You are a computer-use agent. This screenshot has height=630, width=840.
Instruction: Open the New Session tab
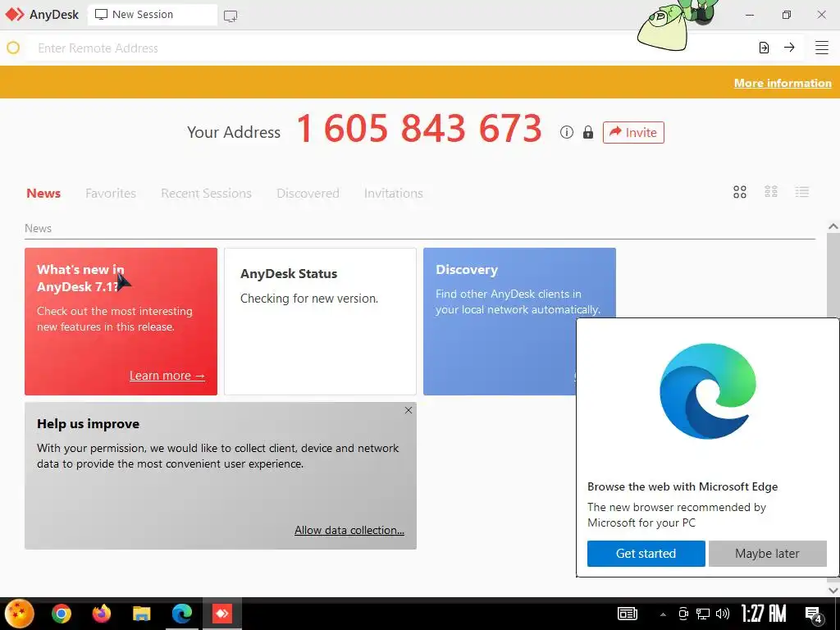pyautogui.click(x=153, y=15)
